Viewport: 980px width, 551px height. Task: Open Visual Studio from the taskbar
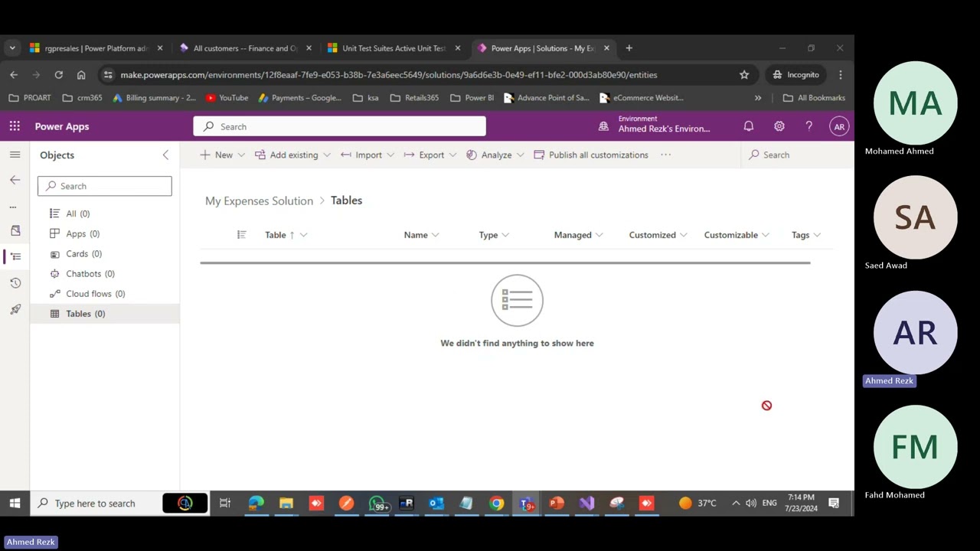point(586,503)
